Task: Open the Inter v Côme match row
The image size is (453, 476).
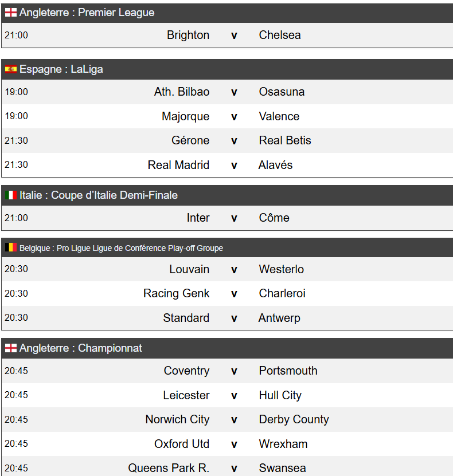Action: (x=234, y=218)
